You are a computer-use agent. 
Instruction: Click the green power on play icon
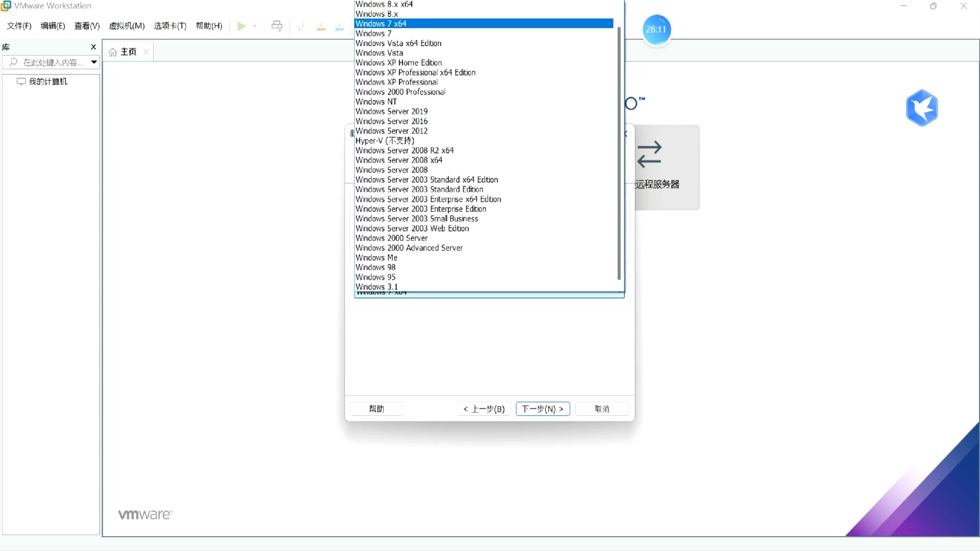click(241, 26)
